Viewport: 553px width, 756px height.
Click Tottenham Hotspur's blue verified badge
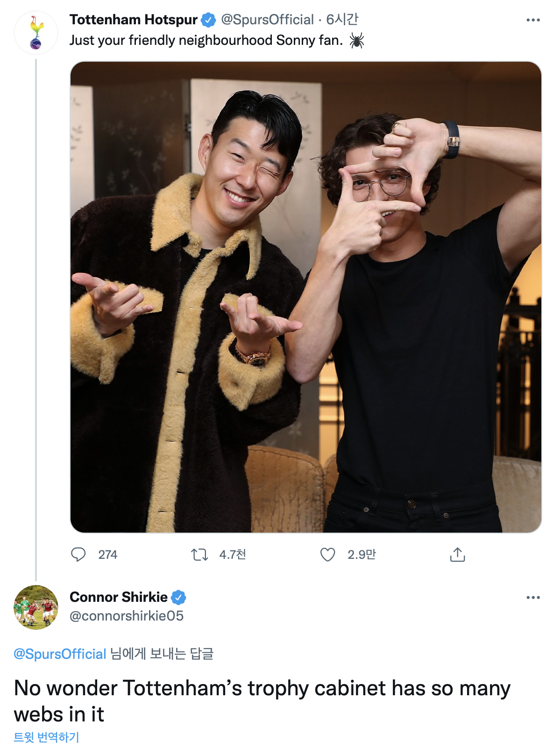(208, 20)
